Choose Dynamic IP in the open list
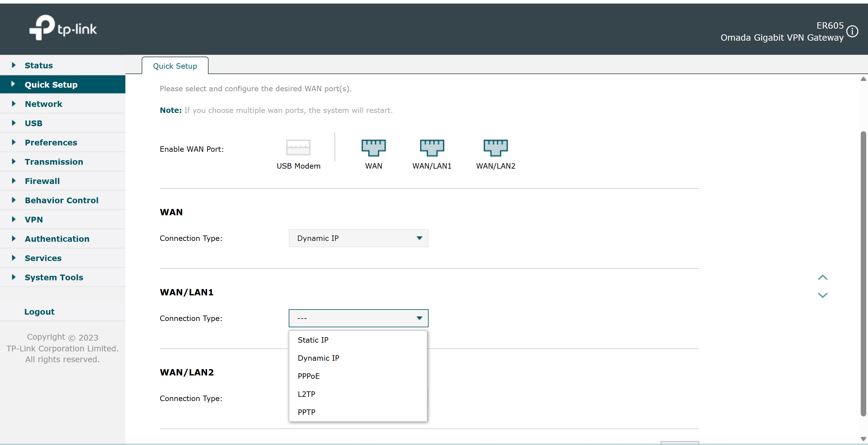Image resolution: width=868 pixels, height=445 pixels. [358, 358]
